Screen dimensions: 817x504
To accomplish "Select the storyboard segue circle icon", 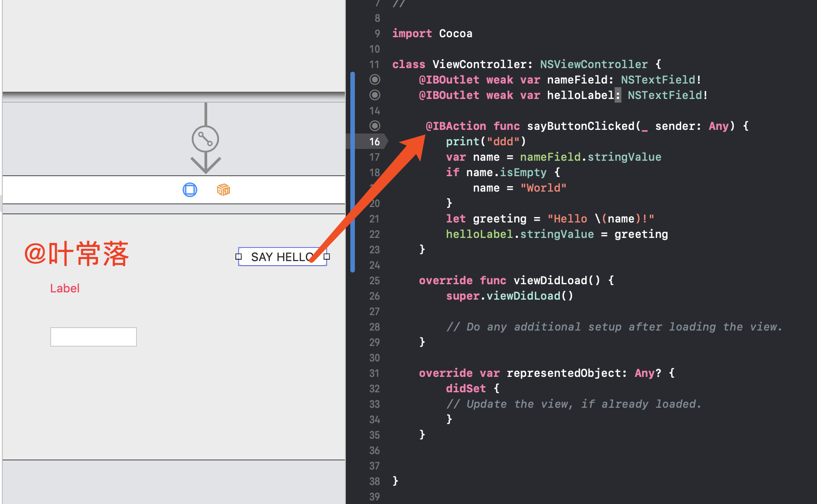I will 205,139.
